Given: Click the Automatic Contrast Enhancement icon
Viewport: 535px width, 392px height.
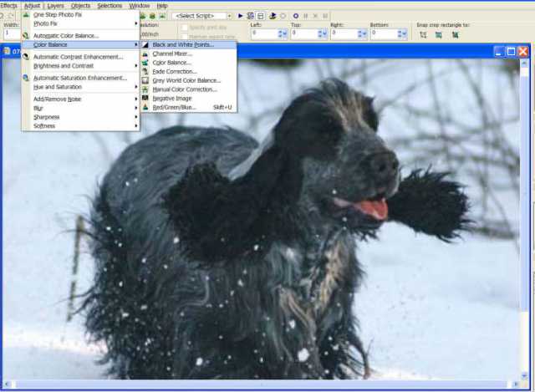Looking at the screenshot, I should point(26,57).
